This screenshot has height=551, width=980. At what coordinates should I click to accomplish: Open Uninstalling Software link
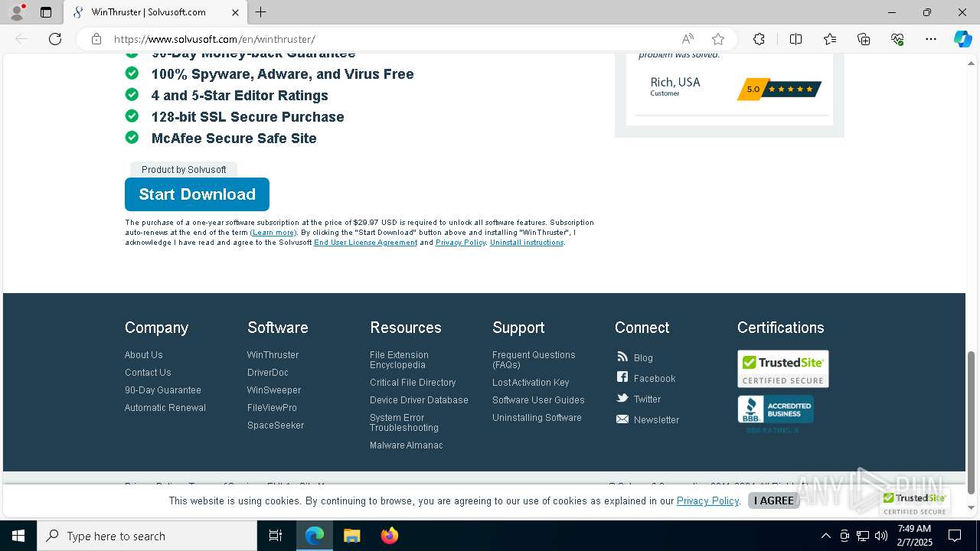(537, 418)
